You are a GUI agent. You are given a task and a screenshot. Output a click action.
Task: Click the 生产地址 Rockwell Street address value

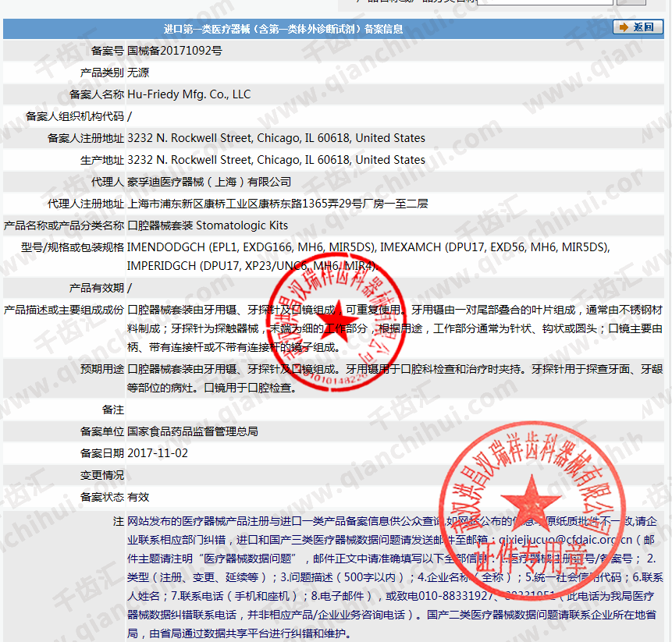276,160
